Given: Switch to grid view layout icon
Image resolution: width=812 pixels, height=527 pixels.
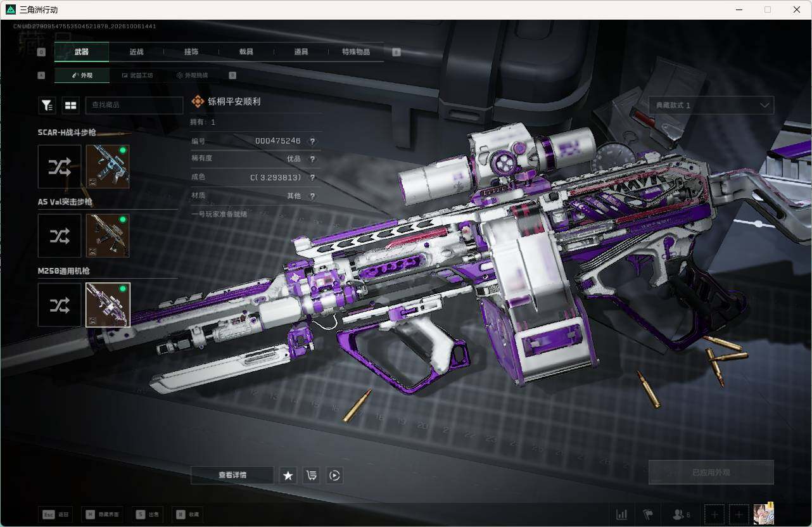Looking at the screenshot, I should click(x=70, y=106).
